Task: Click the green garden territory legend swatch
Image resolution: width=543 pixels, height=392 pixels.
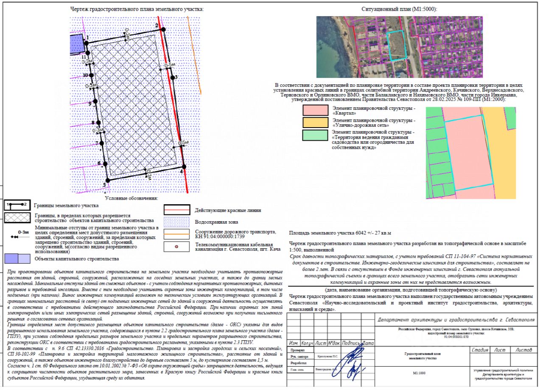Action: [x=315, y=135]
